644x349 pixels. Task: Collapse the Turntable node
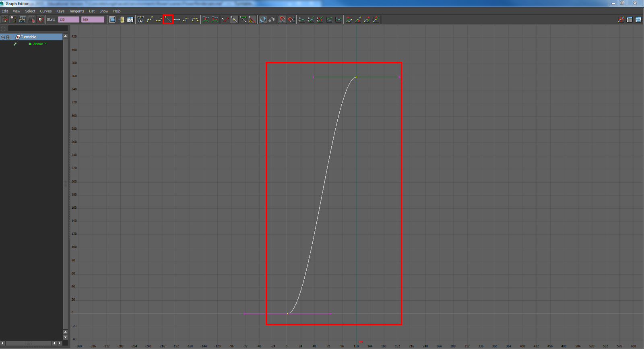[3, 37]
